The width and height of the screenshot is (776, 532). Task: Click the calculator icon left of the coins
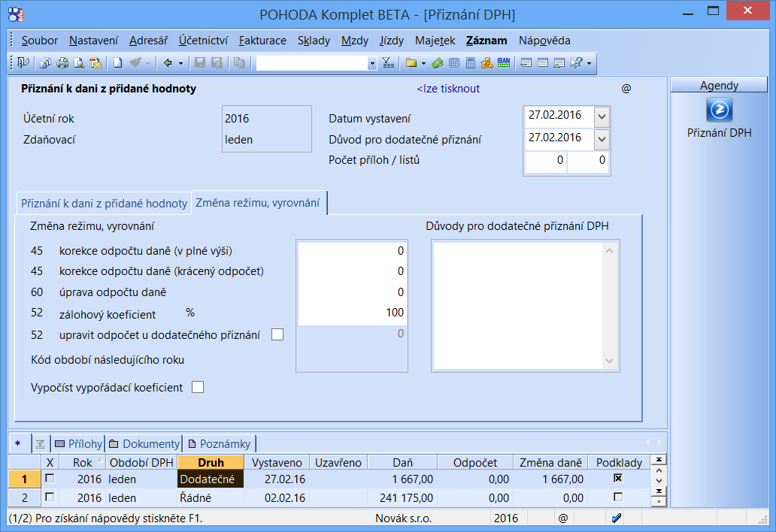[471, 63]
